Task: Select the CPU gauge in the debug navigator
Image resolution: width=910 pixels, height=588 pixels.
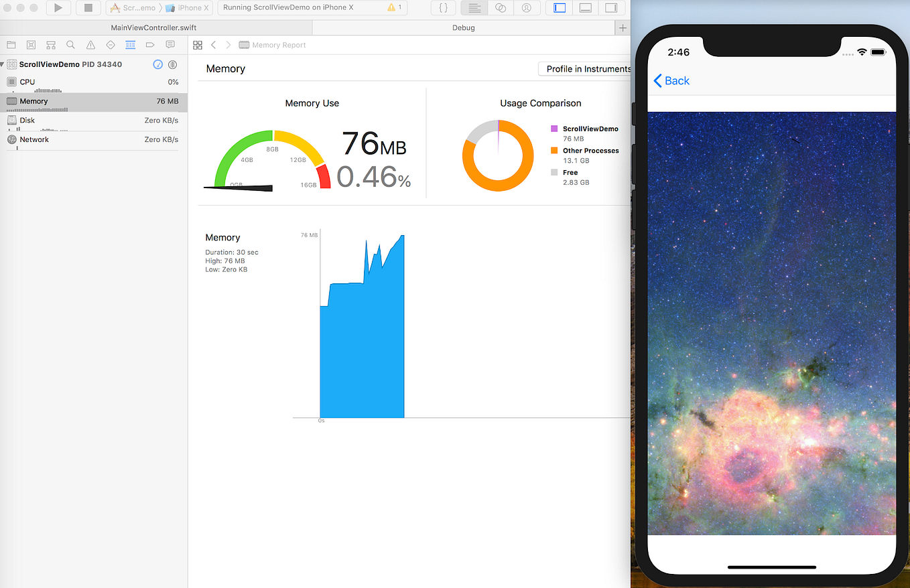Action: click(x=94, y=82)
